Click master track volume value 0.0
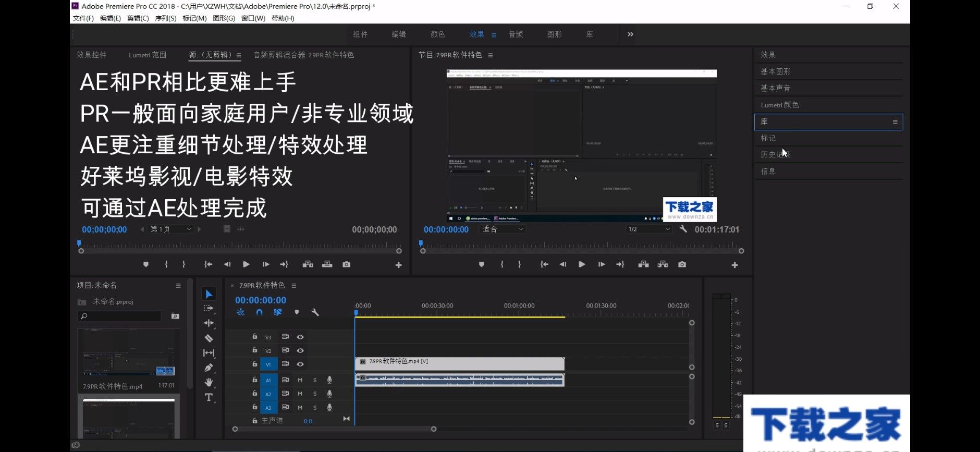Screen dimensions: 980x452 (x=308, y=421)
